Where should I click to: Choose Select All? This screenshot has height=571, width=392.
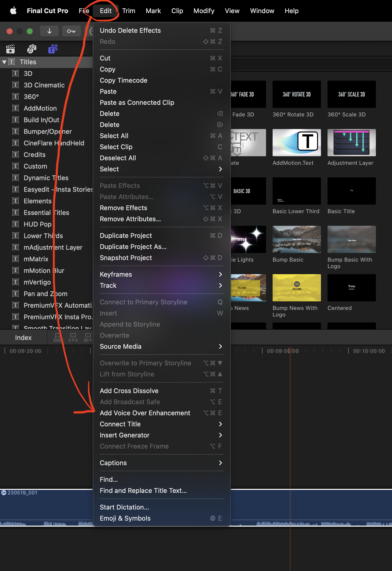[161, 136]
